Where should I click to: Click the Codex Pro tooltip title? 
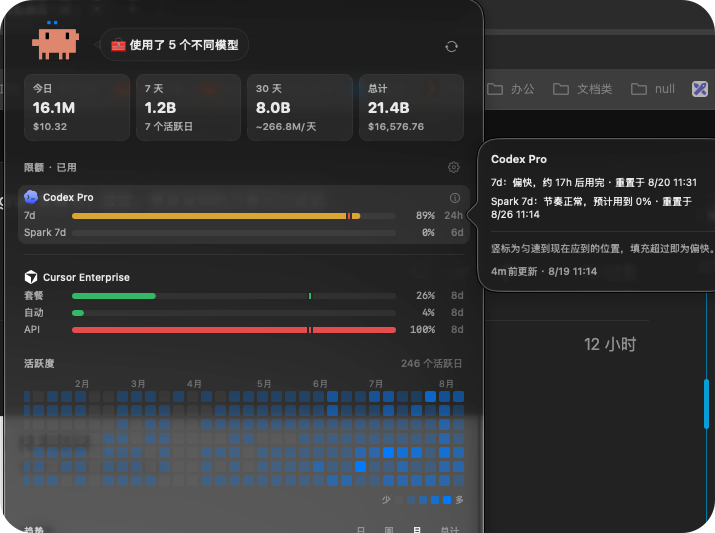518,159
